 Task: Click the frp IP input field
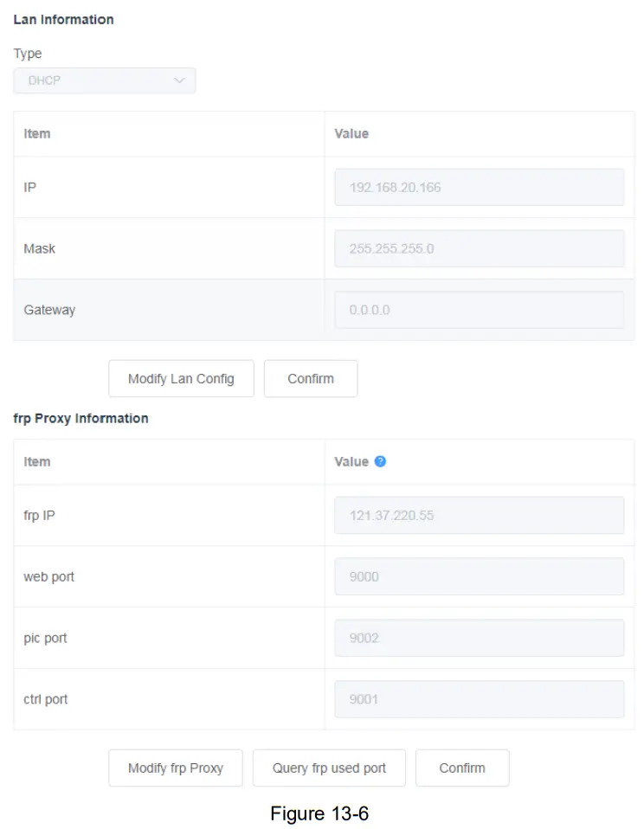click(479, 515)
